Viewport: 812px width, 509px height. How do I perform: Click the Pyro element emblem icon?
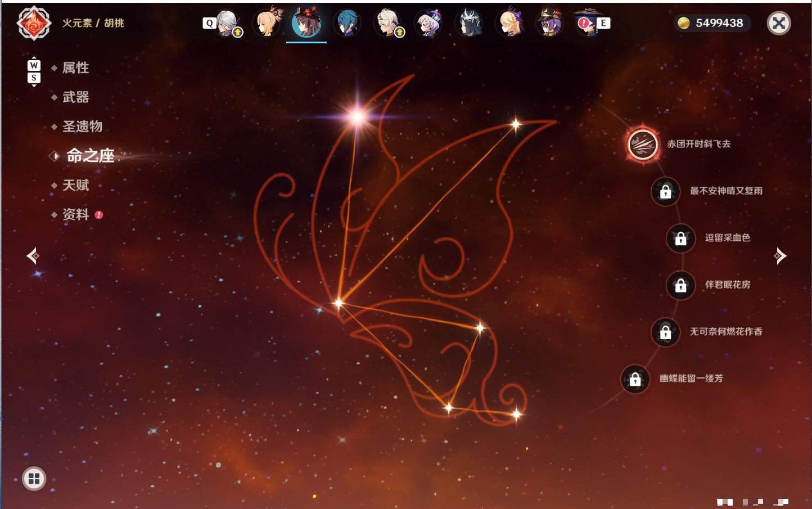[x=34, y=23]
